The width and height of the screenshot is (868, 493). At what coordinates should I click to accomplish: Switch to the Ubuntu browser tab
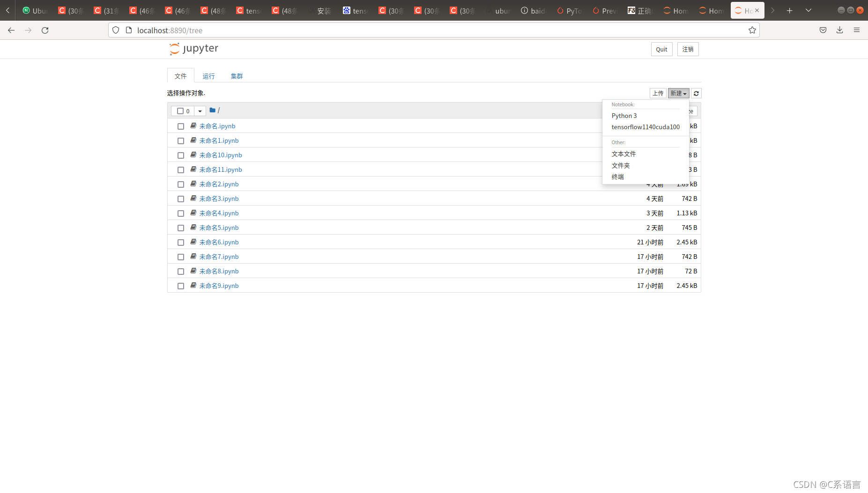[36, 10]
